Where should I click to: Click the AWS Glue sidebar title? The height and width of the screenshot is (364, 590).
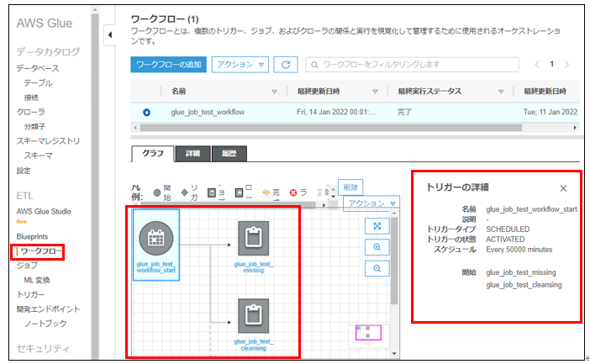(x=45, y=23)
